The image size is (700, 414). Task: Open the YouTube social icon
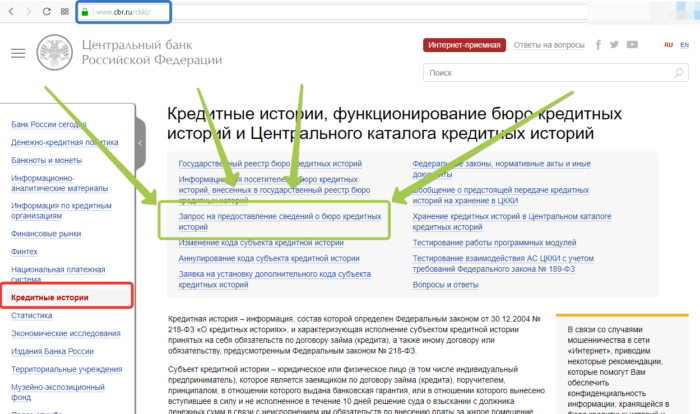631,45
